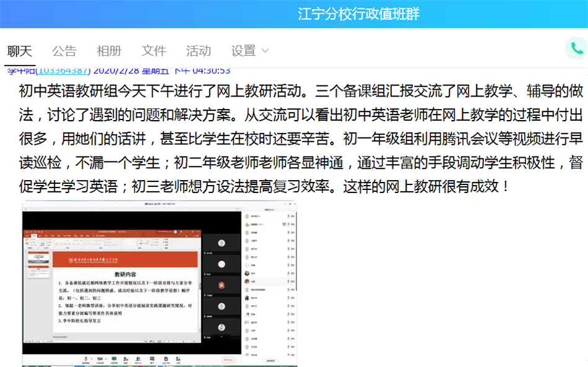
Task: Open sender ID link 103364387
Action: [x=64, y=71]
